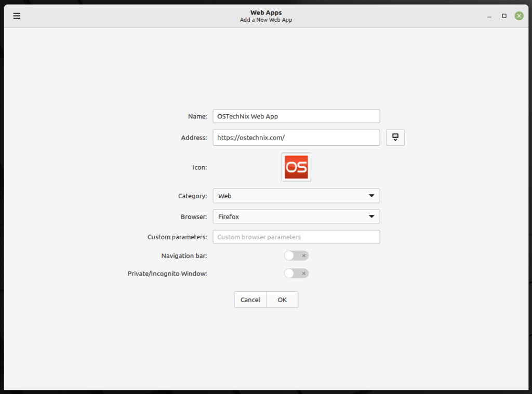Expand the Browser dropdown set to Firefox
532x394 pixels.
point(296,216)
